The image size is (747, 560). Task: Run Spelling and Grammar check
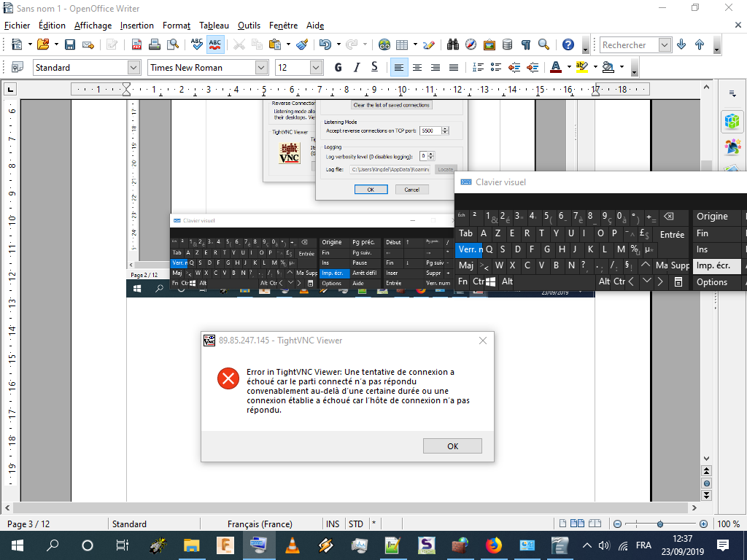click(196, 44)
